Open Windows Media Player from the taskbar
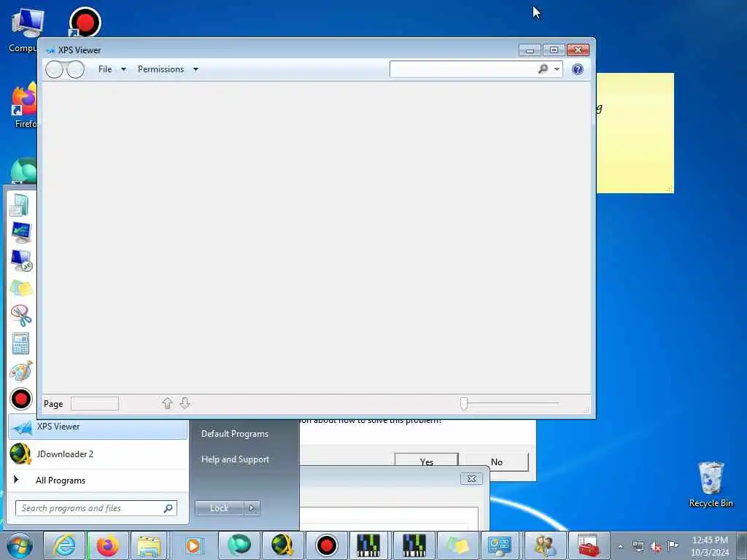Viewport: 747px width, 560px height. click(194, 545)
